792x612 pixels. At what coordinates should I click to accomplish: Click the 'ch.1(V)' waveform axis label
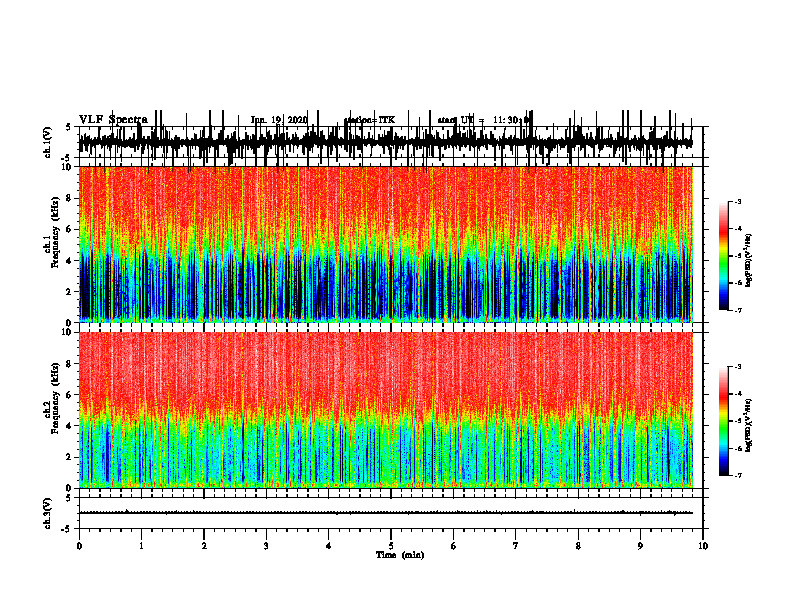click(x=47, y=142)
